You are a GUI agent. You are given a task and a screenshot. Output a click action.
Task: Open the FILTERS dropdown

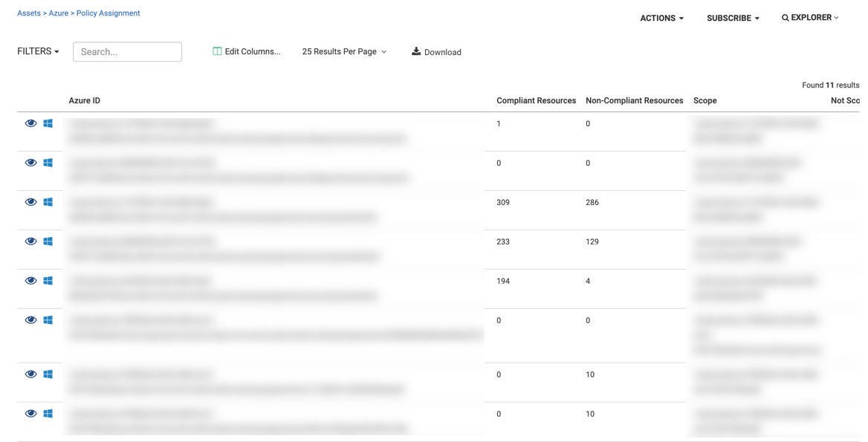click(38, 51)
